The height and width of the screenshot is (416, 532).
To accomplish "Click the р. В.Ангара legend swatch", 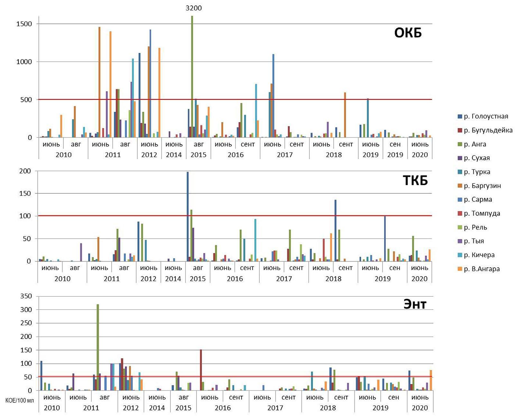I will coord(460,269).
